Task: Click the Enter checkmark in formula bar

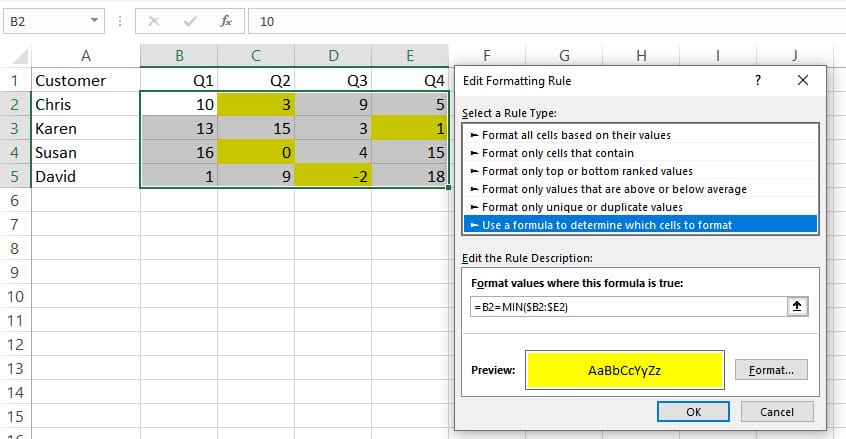Action: 189,20
